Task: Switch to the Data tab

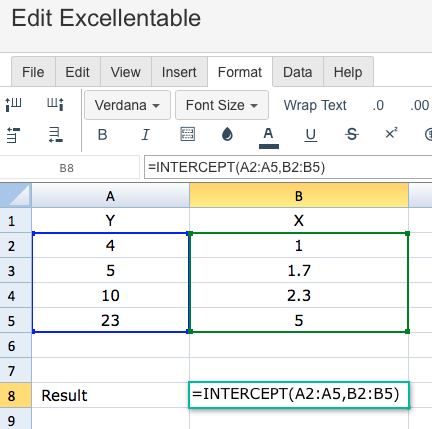Action: point(298,72)
